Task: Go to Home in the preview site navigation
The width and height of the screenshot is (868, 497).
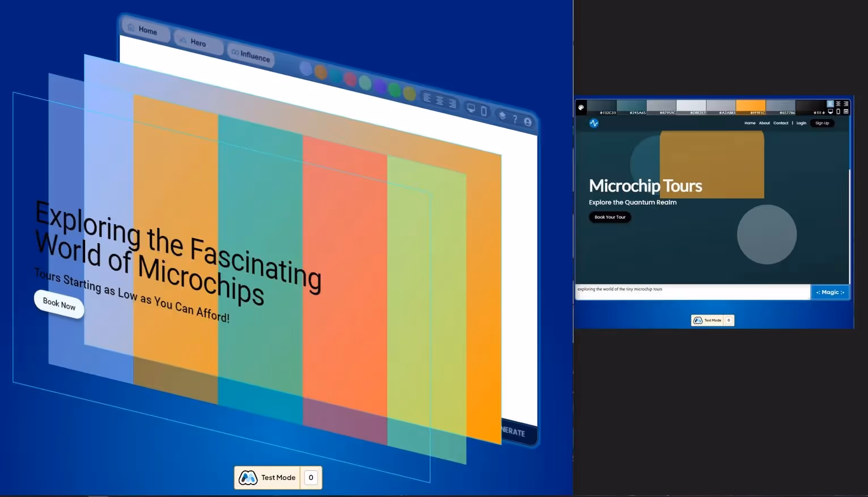Action: (750, 123)
